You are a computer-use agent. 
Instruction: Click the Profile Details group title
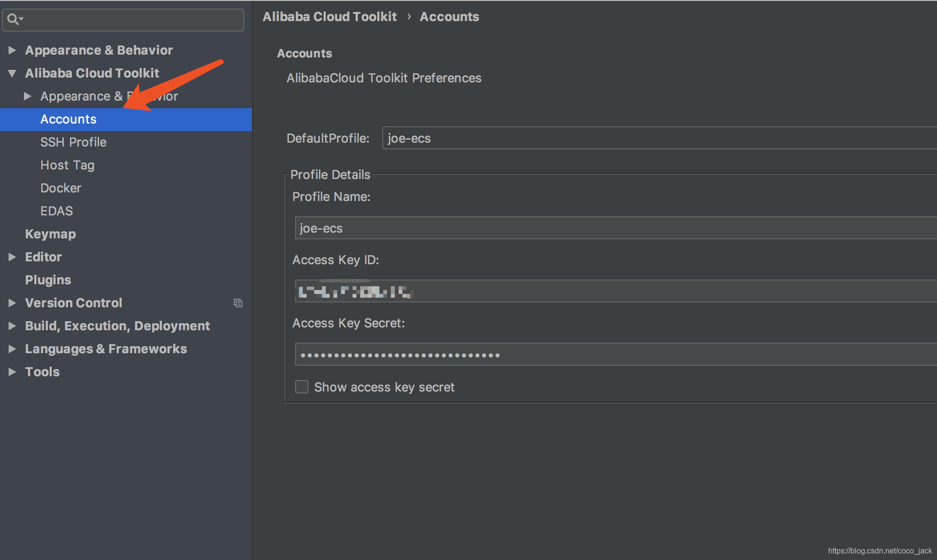(330, 175)
